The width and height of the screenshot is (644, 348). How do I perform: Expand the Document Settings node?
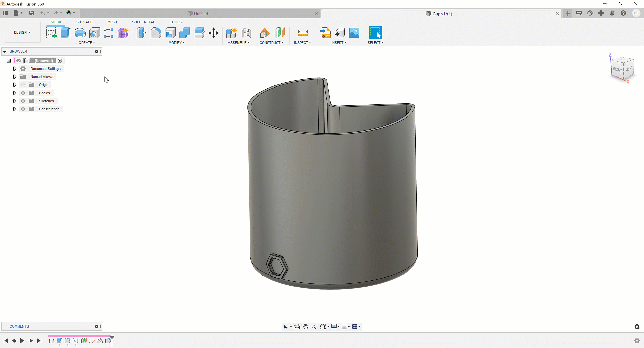click(x=15, y=69)
